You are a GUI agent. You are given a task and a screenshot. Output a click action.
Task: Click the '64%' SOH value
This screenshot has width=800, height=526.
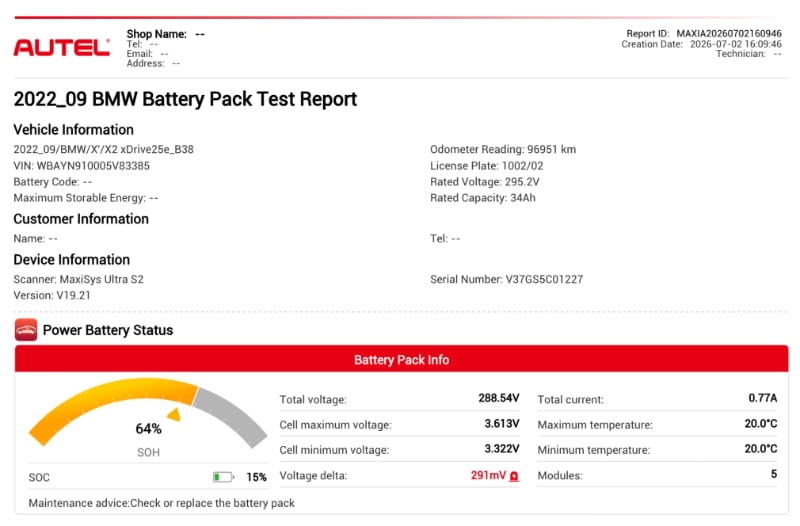tap(148, 429)
